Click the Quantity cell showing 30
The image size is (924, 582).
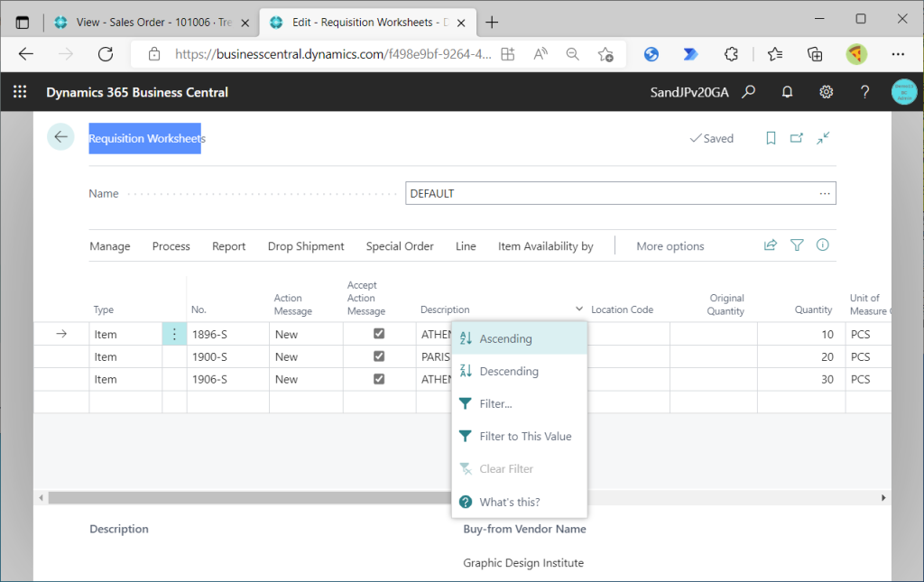[x=801, y=379]
